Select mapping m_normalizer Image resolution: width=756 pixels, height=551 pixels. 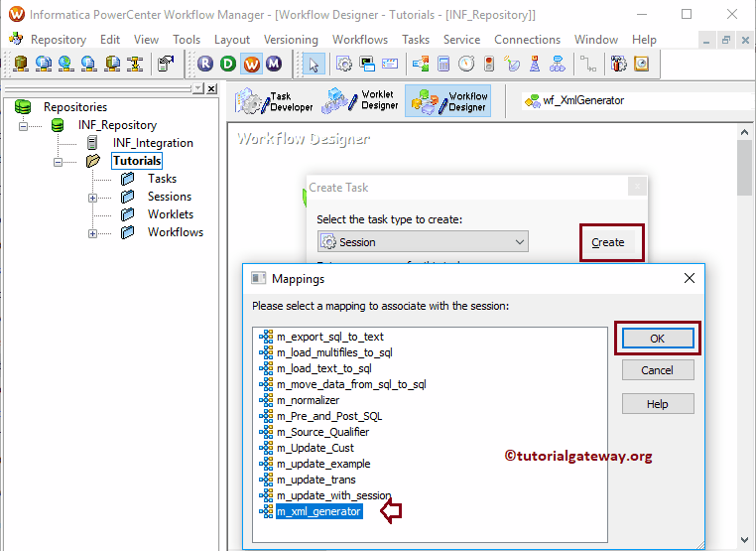pos(308,400)
